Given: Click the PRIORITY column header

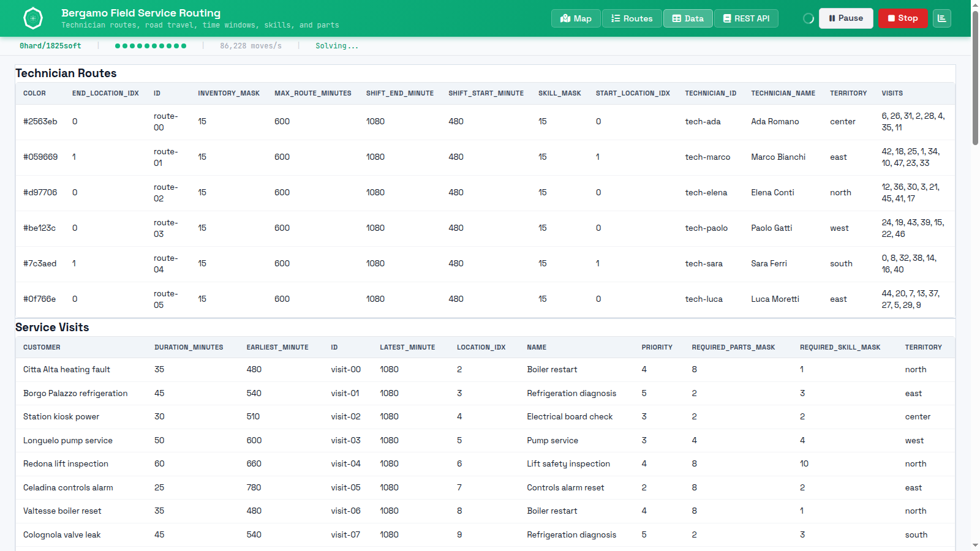Looking at the screenshot, I should coord(657,348).
